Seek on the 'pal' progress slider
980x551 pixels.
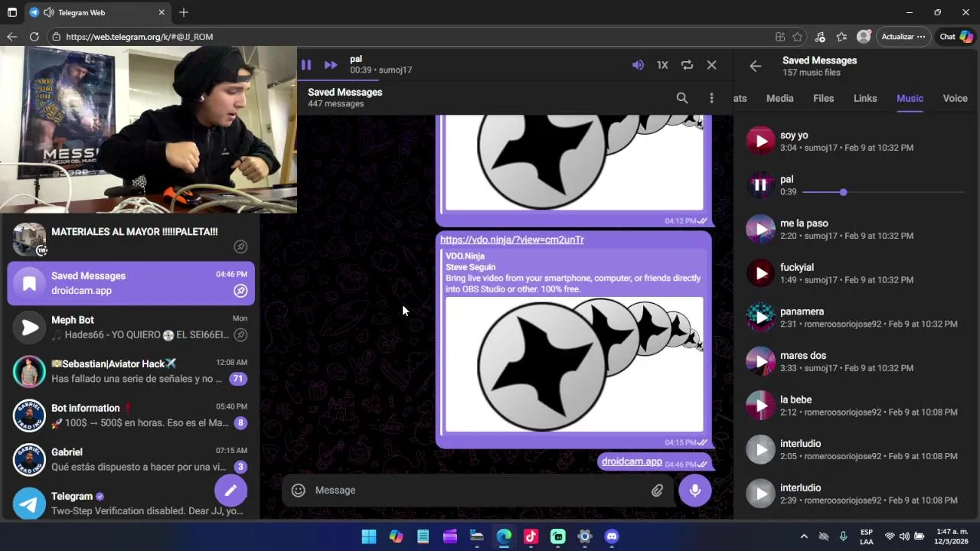coord(883,192)
